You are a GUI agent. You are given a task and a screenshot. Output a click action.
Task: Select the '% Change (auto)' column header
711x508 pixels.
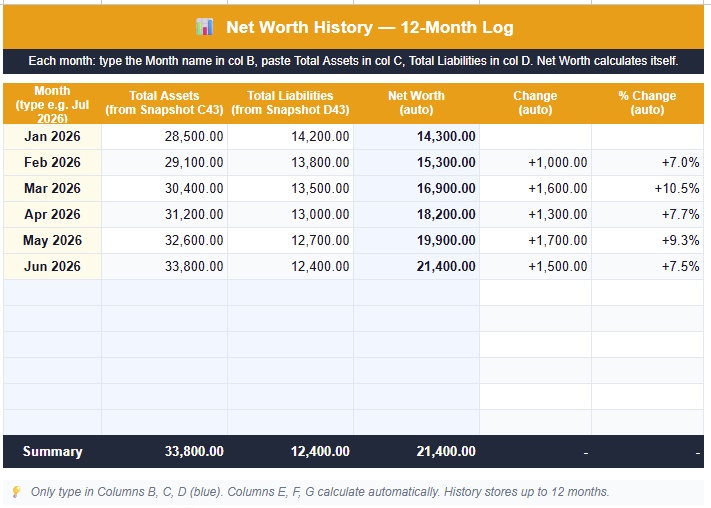(647, 104)
